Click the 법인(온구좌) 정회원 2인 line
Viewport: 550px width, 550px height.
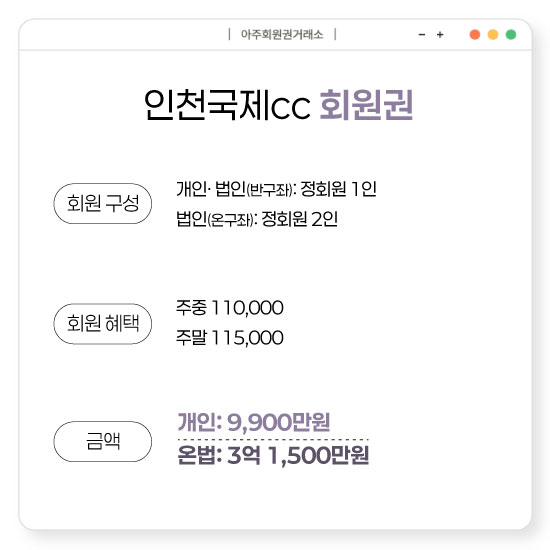point(257,219)
